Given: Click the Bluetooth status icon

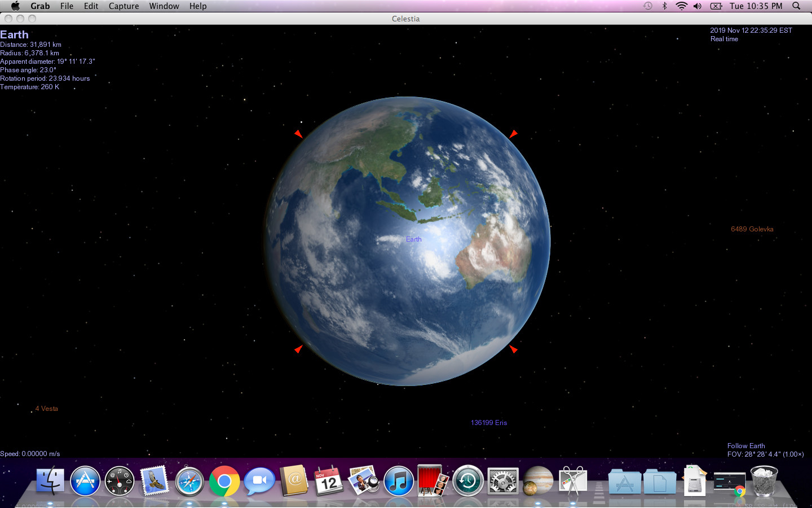Looking at the screenshot, I should point(664,6).
